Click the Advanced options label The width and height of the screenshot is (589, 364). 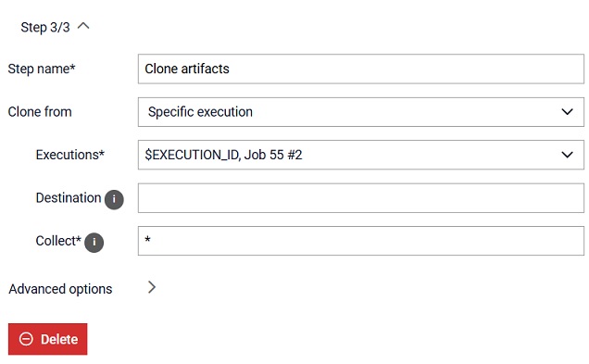60,289
